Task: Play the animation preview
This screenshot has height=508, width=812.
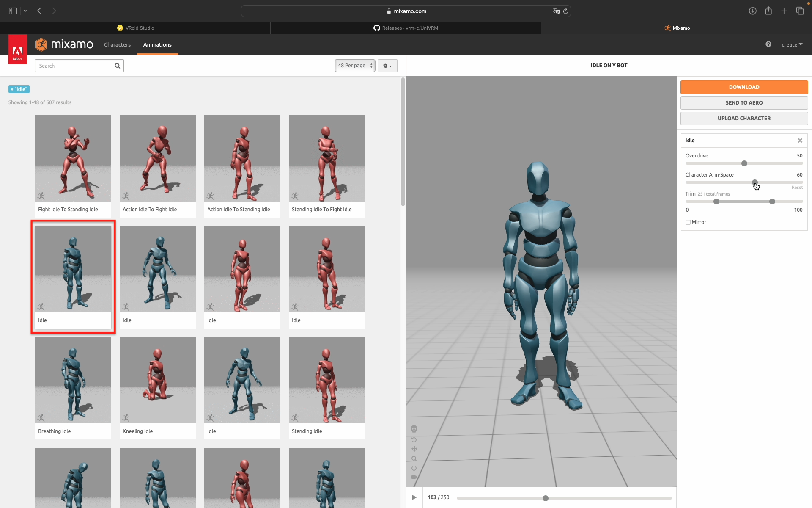Action: [414, 497]
